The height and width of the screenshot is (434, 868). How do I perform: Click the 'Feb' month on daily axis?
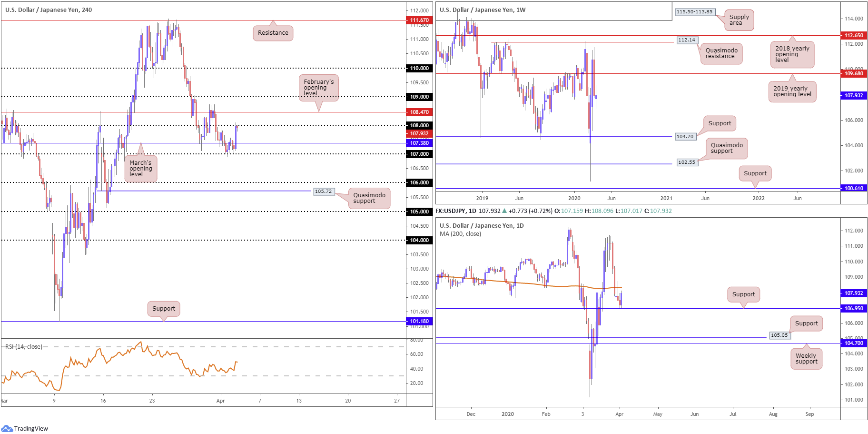(546, 414)
